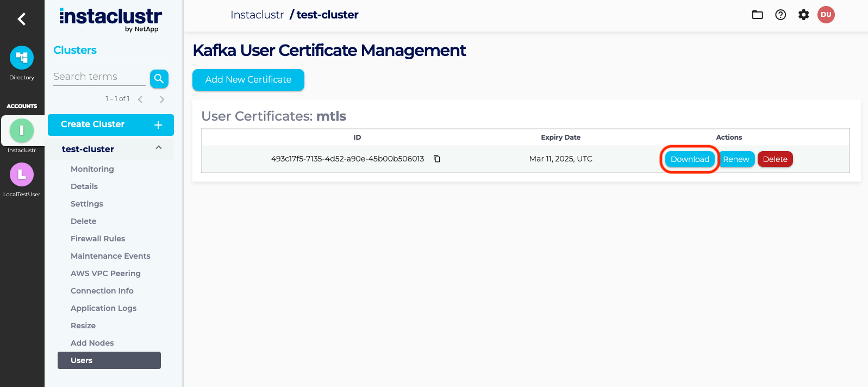Click the cluster search magnifier button

click(x=159, y=79)
